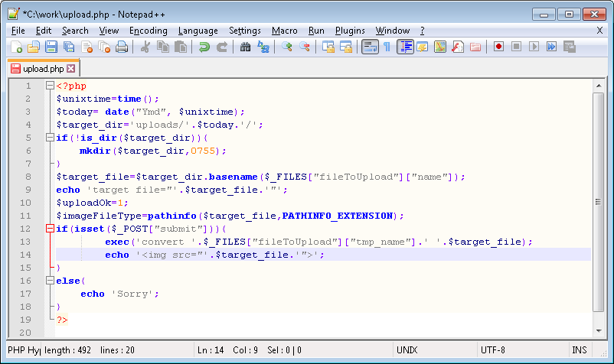Collapse the is_dir if block fold marker
614x364 pixels.
click(x=50, y=137)
